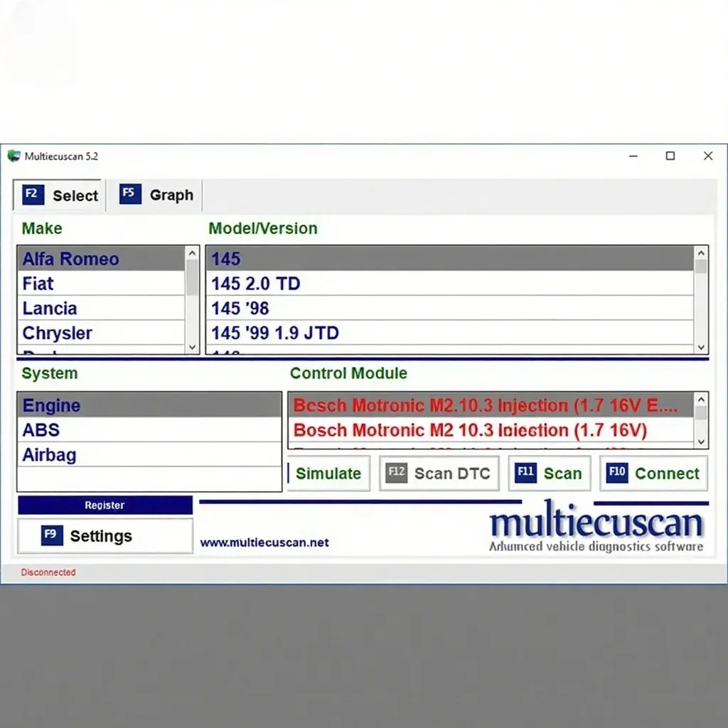Image resolution: width=728 pixels, height=728 pixels.
Task: Select Airbag in the System list
Action: [149, 454]
